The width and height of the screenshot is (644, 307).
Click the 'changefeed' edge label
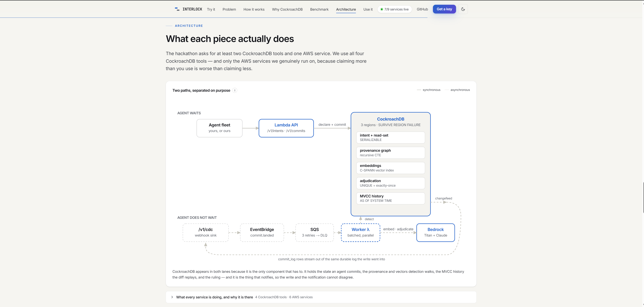pyautogui.click(x=444, y=198)
